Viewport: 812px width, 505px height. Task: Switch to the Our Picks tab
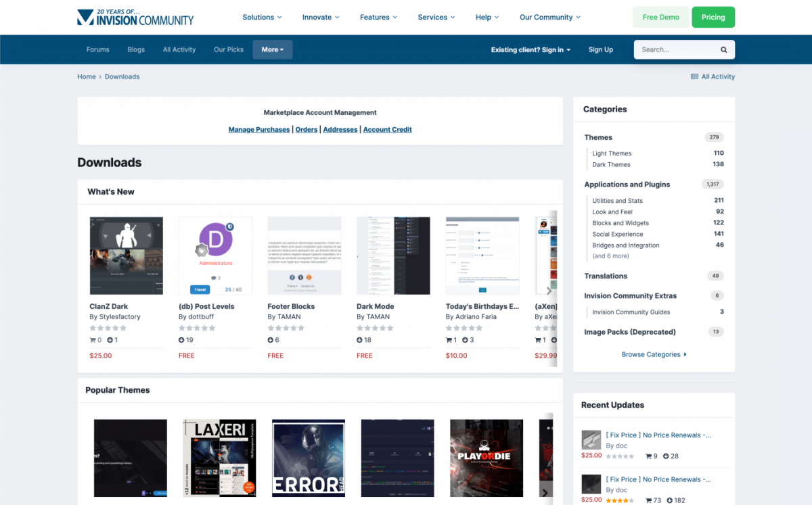(229, 49)
